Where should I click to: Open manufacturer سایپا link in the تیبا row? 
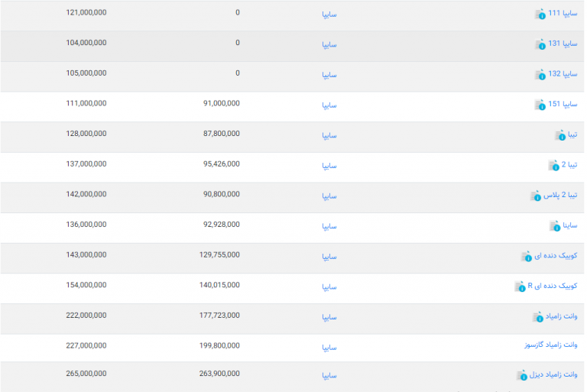(x=329, y=136)
